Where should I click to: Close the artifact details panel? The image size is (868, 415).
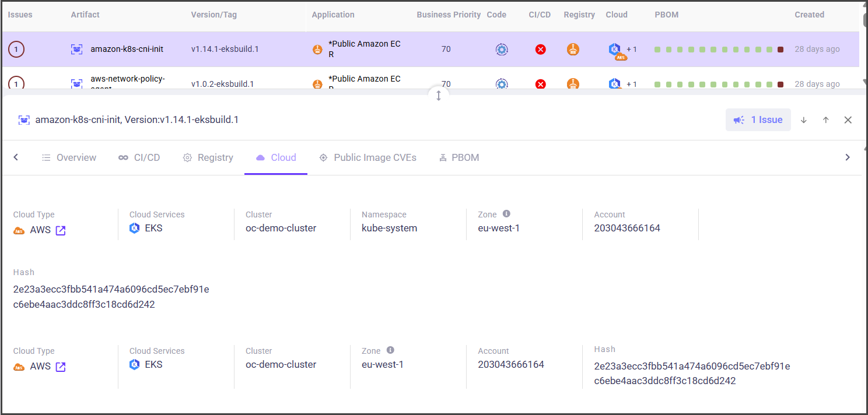pyautogui.click(x=848, y=120)
